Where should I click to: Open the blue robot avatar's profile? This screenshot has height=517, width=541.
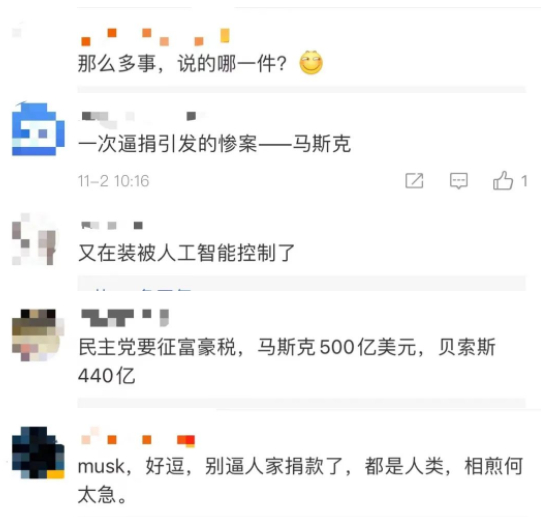click(38, 129)
